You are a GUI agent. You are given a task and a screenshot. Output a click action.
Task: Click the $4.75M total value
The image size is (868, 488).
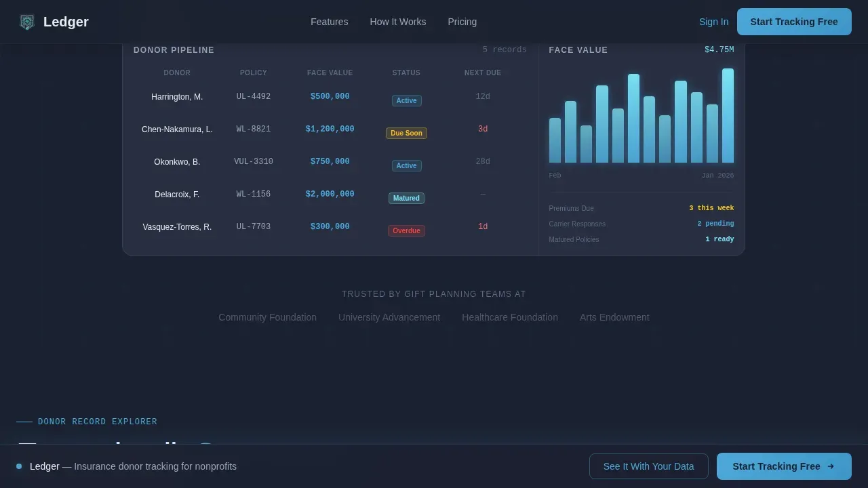pos(719,49)
